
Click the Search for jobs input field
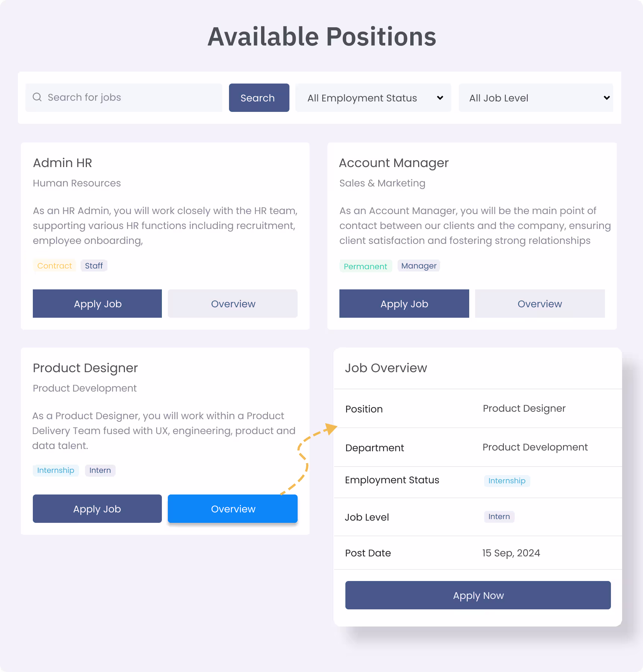[124, 98]
